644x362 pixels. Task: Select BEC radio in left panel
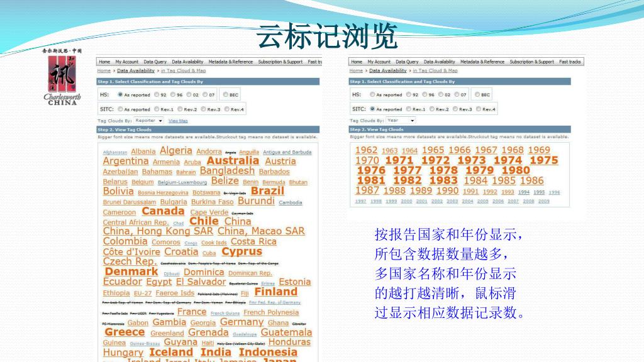(226, 94)
